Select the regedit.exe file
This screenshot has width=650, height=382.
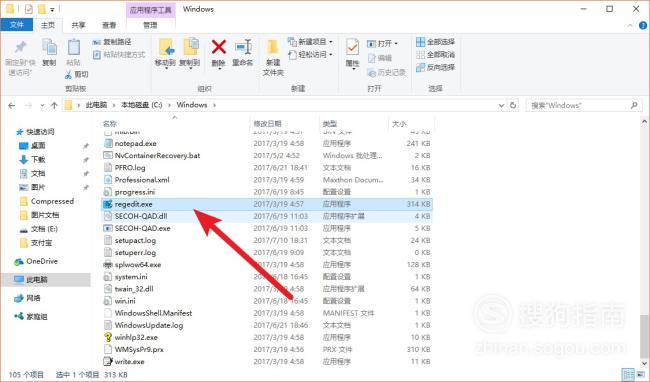click(x=267, y=204)
